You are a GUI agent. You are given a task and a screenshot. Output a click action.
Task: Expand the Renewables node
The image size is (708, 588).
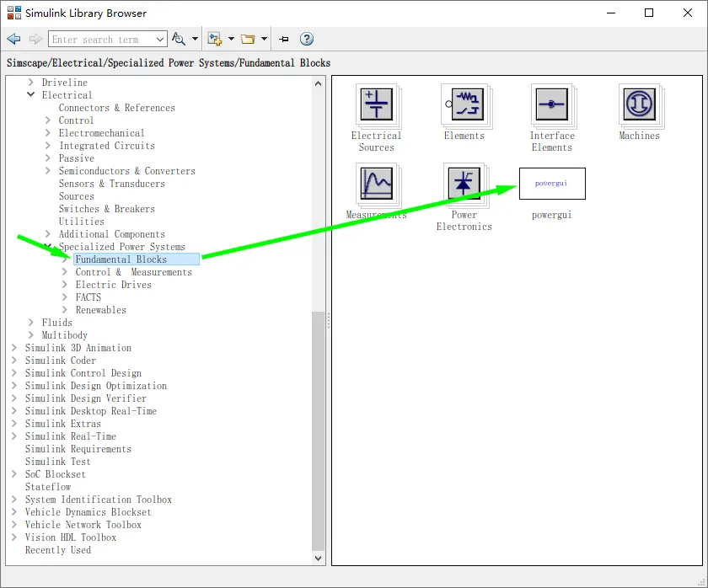(x=65, y=309)
